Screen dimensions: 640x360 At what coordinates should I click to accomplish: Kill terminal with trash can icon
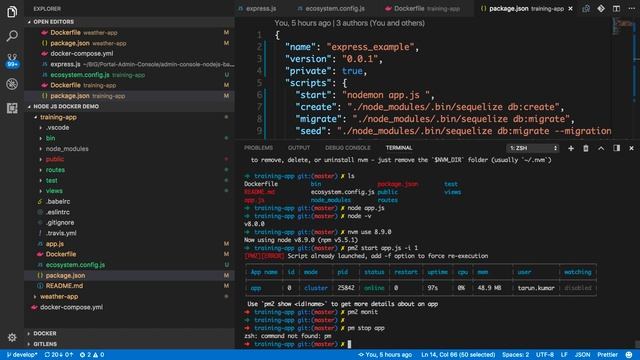click(x=586, y=148)
